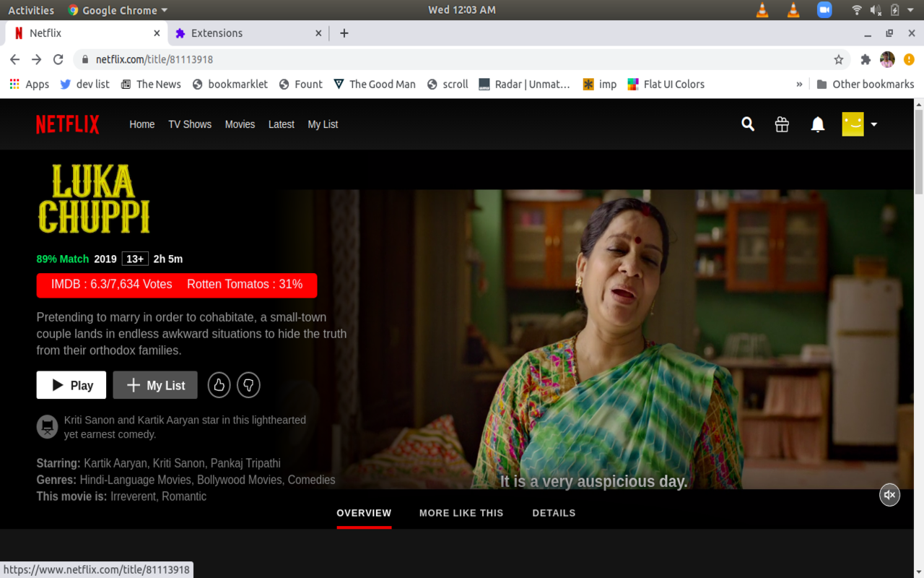Viewport: 924px width, 578px height.
Task: Open Latest section
Action: [281, 124]
